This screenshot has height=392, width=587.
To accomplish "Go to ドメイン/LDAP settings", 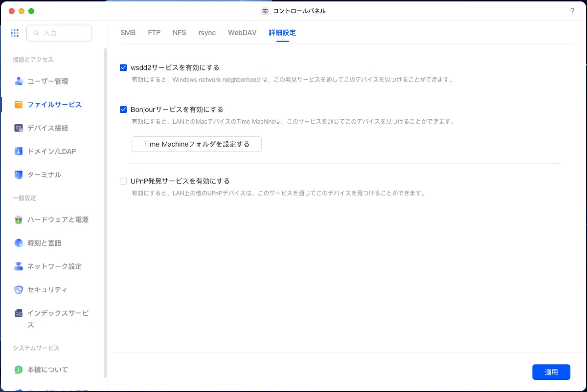I will [x=51, y=152].
